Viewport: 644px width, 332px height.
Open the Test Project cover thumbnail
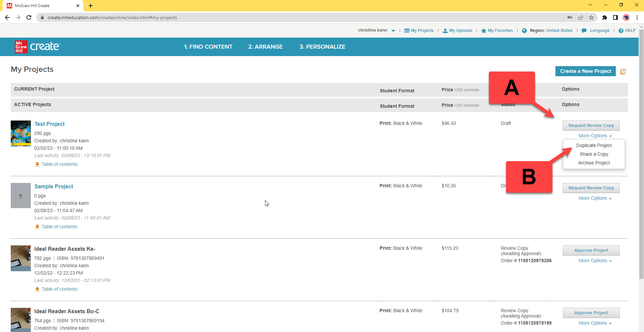pos(21,133)
